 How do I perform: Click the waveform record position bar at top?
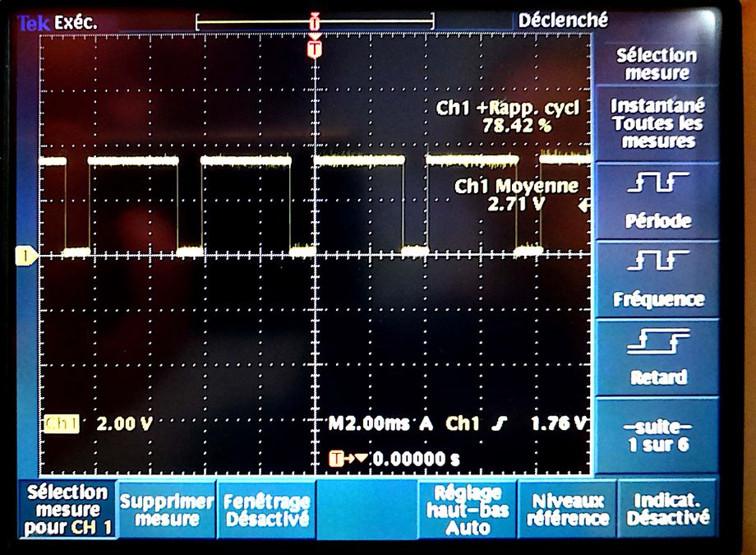tap(314, 21)
